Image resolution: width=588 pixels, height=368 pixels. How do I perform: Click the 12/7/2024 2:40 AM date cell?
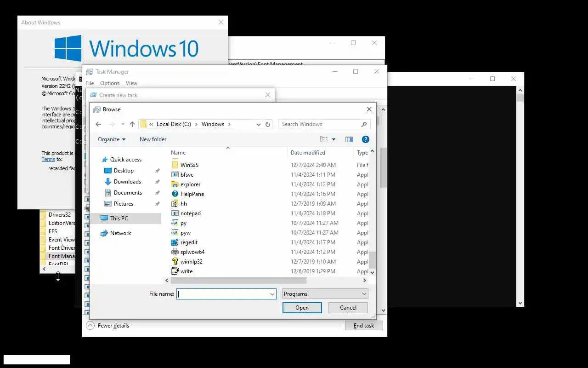313,165
